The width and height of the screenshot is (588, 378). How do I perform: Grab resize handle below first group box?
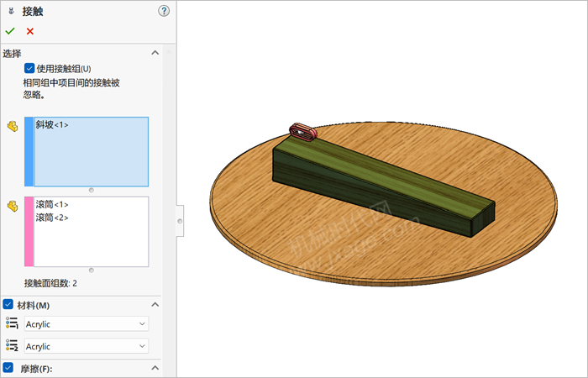(x=91, y=190)
